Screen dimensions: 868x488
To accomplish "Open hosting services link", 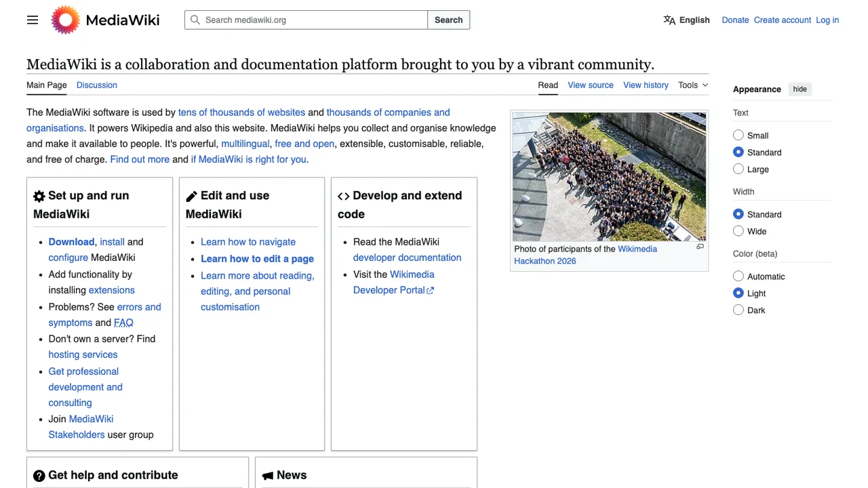I will pos(83,354).
